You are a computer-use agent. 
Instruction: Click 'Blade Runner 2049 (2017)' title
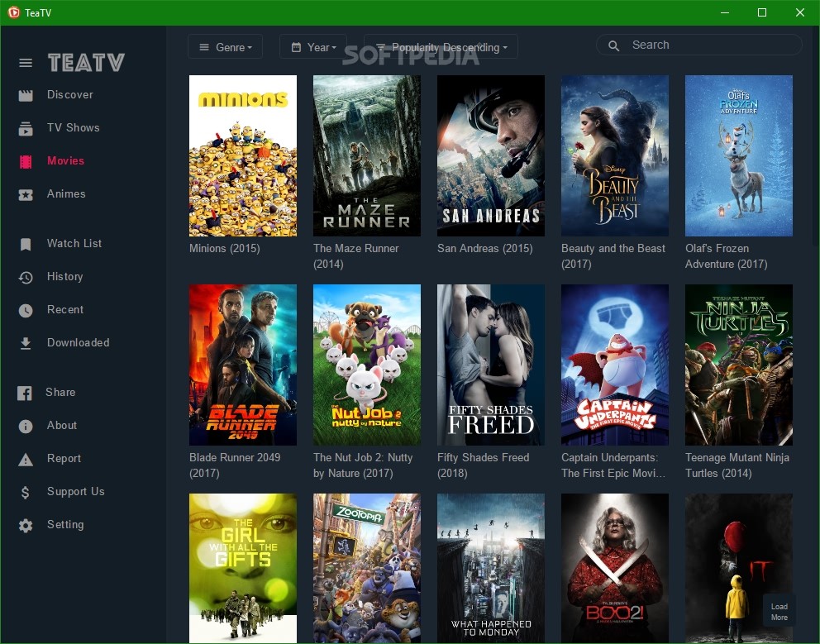pos(235,465)
